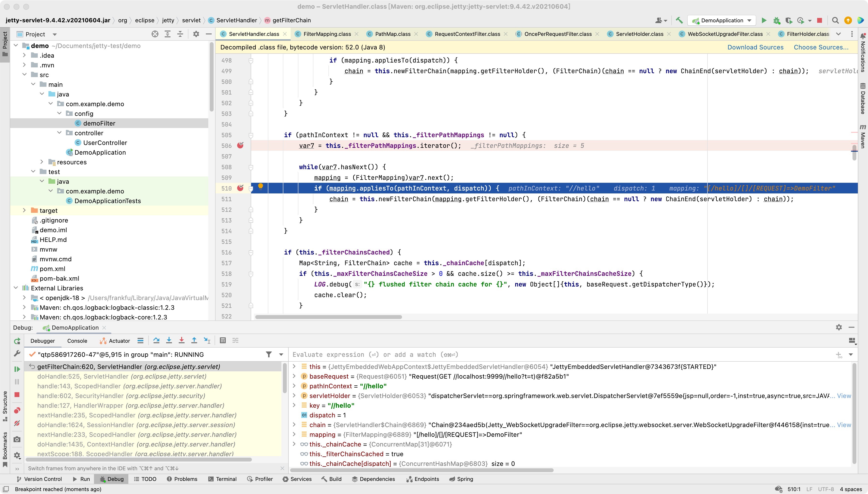Open Evaluate Expression calculator icon

point(223,340)
